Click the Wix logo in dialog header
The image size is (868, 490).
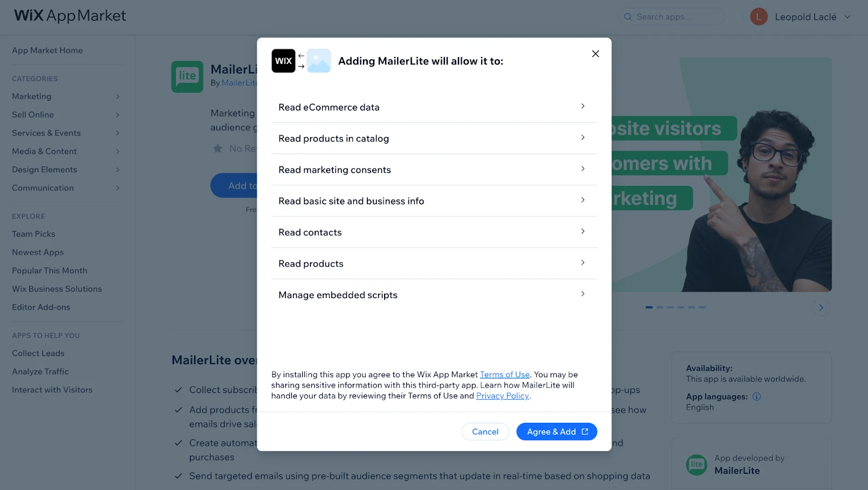point(283,61)
